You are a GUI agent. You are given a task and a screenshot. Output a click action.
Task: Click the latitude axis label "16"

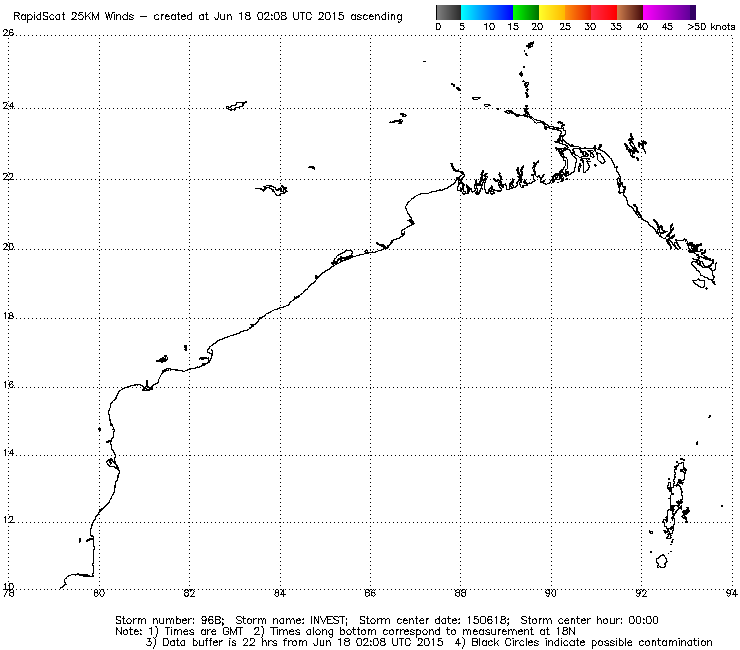[8, 385]
